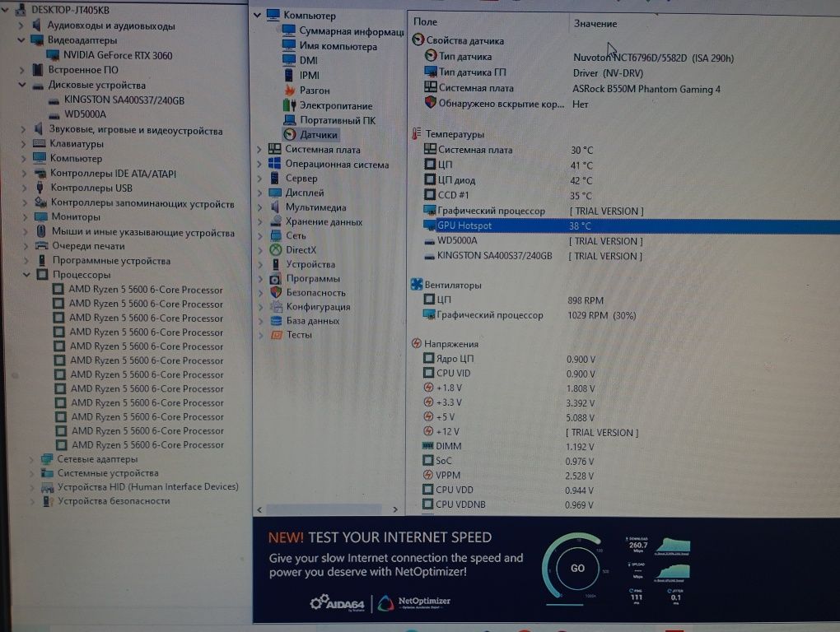Click the DirectX Xbox icon
The height and width of the screenshot is (632, 840).
point(275,249)
